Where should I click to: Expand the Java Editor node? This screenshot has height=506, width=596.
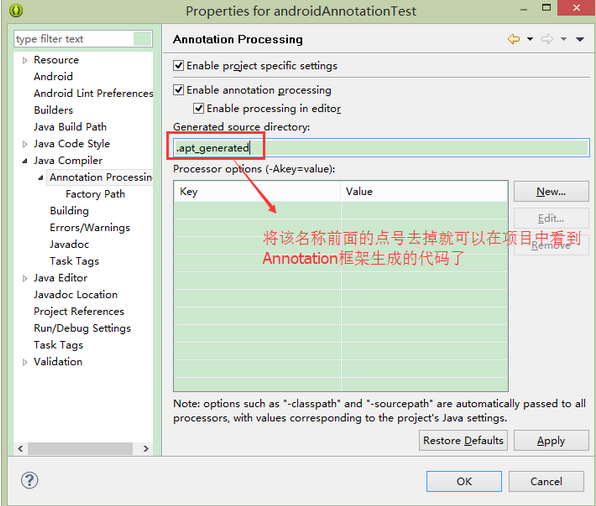25,278
